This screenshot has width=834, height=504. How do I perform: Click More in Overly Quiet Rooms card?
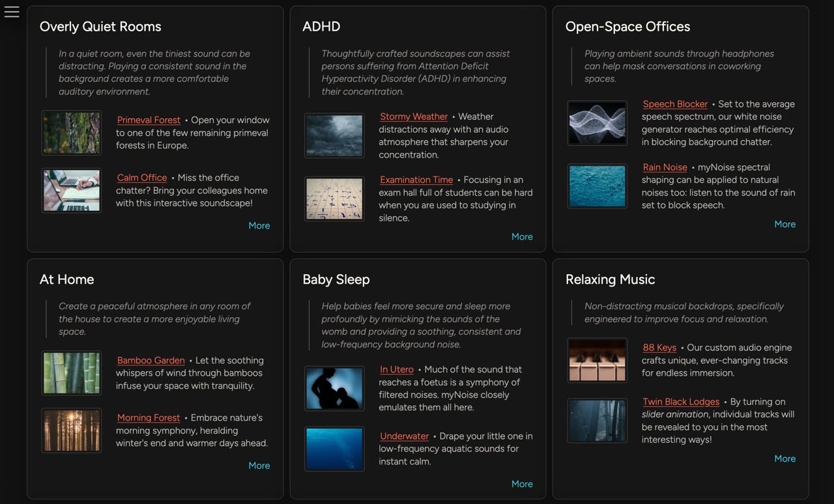tap(259, 225)
